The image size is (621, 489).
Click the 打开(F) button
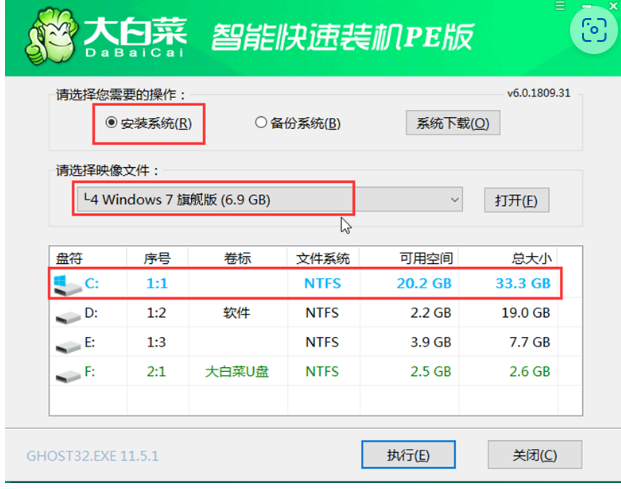point(516,200)
